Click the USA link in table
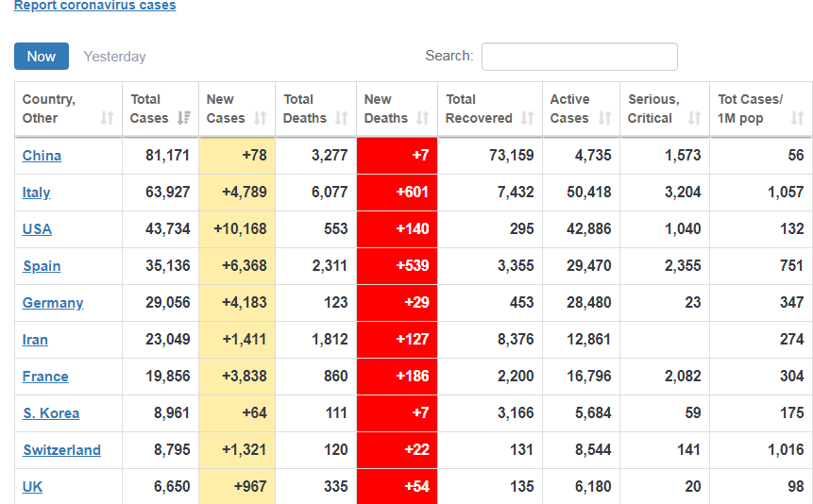The image size is (813, 504). click(x=37, y=229)
